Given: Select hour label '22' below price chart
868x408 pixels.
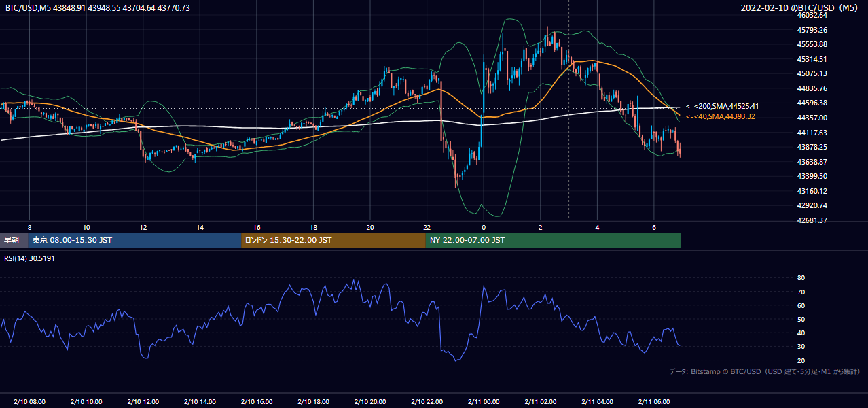Looking at the screenshot, I should coord(427,227).
